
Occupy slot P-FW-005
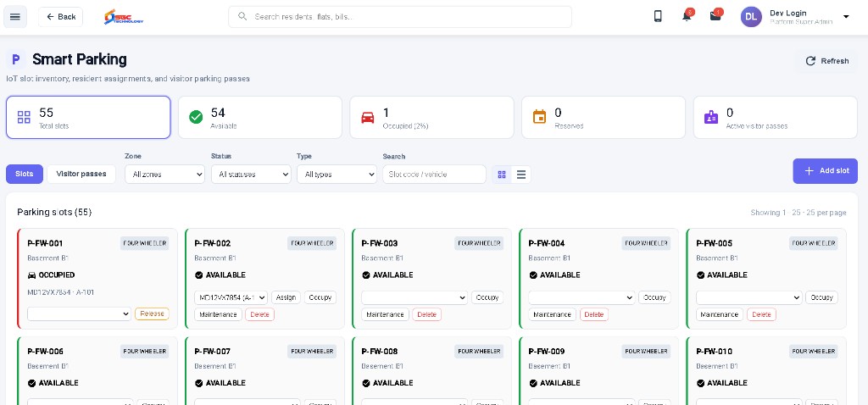point(821,297)
